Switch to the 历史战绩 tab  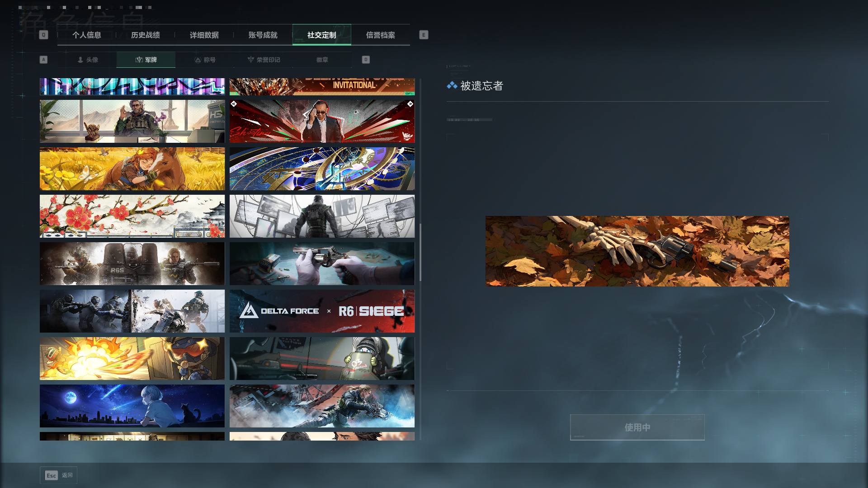[146, 35]
